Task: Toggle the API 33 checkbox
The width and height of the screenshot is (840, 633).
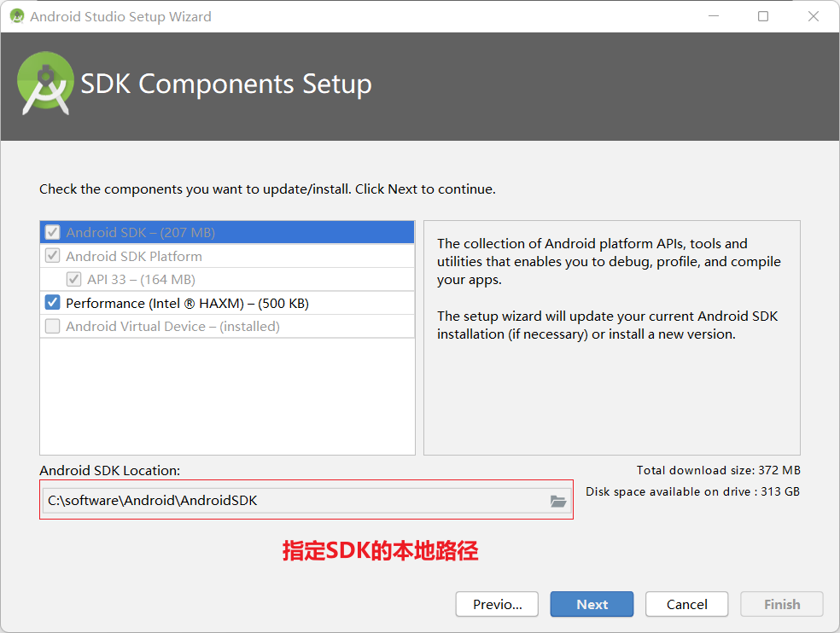Action: pos(75,278)
